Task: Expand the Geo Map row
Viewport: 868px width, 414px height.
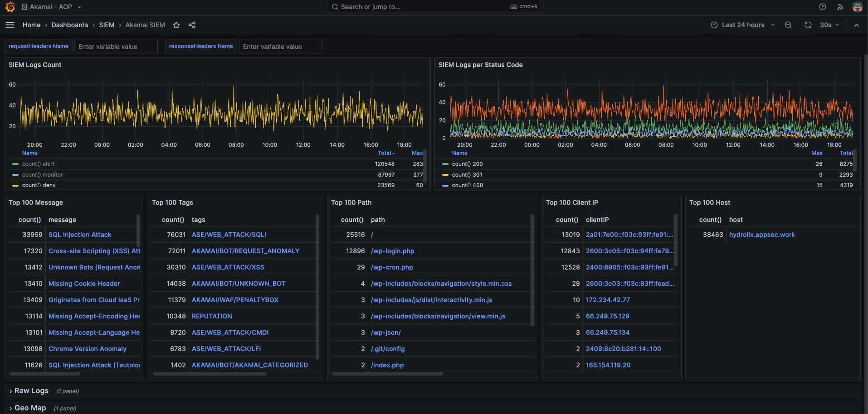Action: pos(28,408)
